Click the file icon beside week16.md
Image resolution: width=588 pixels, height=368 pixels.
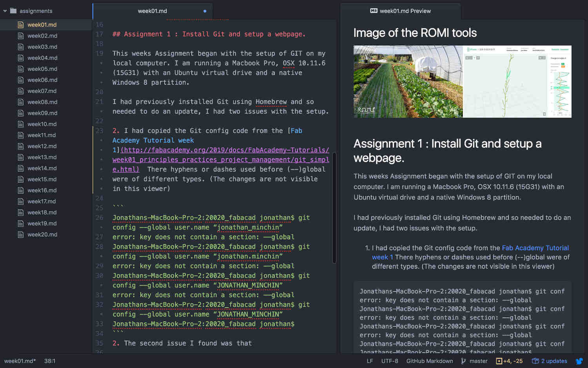coord(21,190)
